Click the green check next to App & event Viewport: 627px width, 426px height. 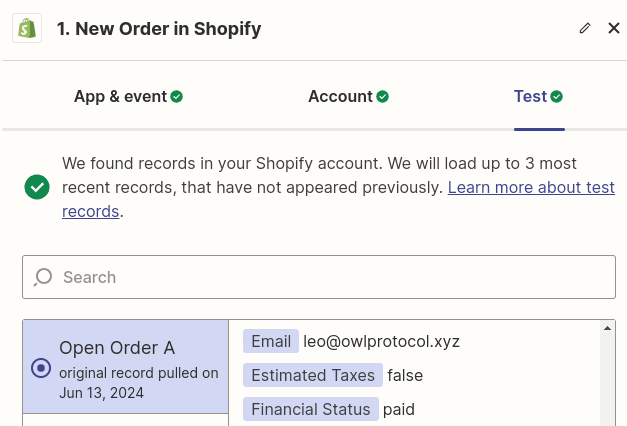pyautogui.click(x=177, y=97)
